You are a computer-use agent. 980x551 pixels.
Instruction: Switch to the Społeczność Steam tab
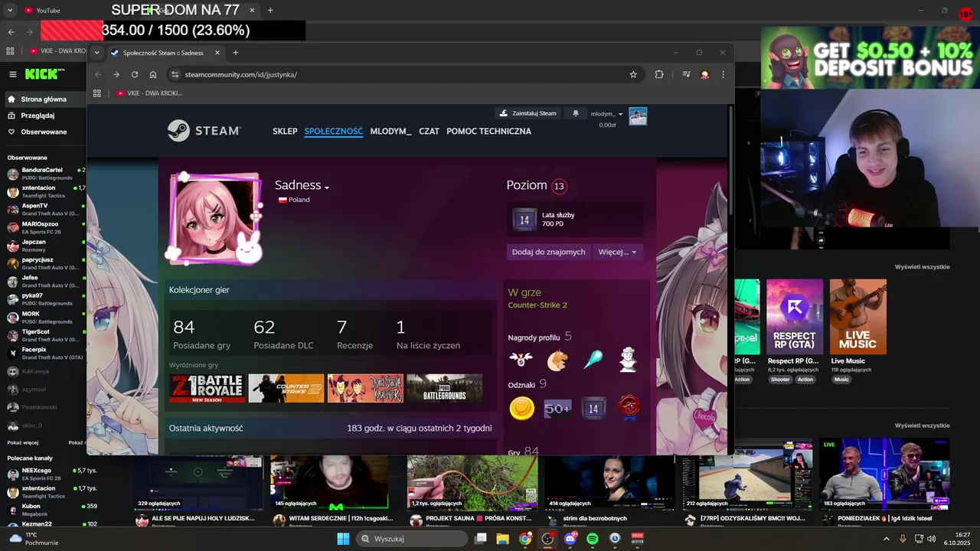pos(164,53)
